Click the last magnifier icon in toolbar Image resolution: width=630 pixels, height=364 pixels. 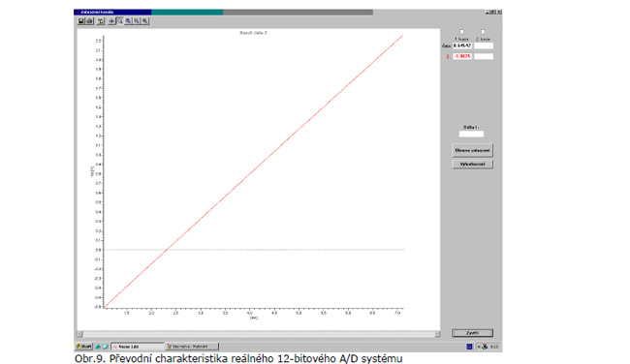click(x=145, y=21)
